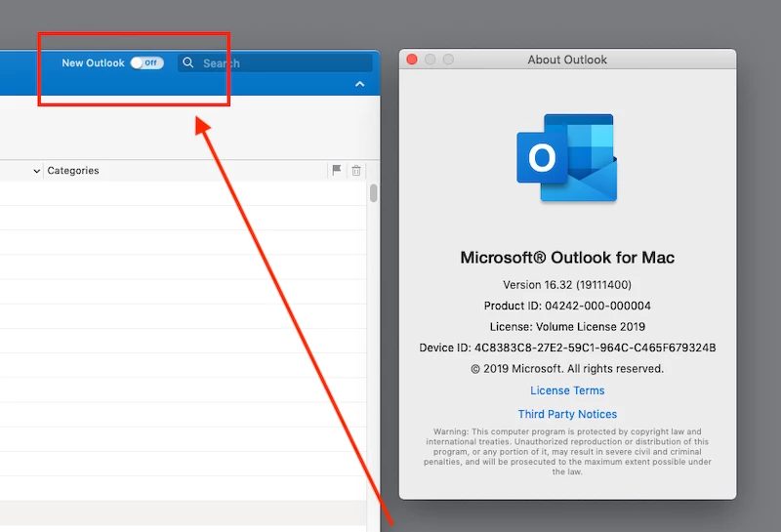Sort by the Categories column header
The image size is (781, 532).
73,171
